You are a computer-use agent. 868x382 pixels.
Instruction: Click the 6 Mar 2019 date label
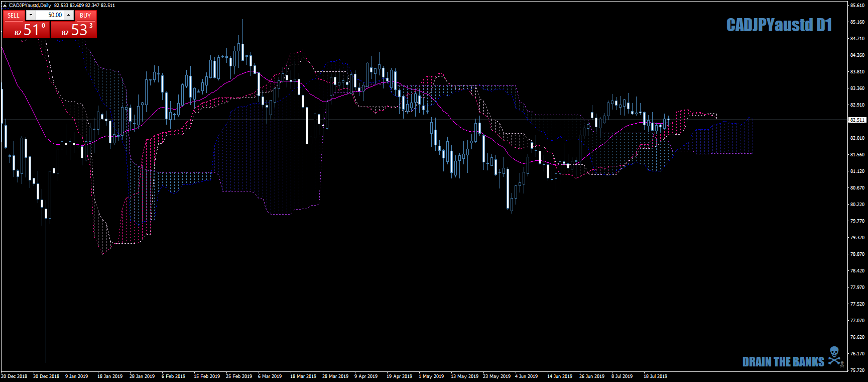click(270, 376)
